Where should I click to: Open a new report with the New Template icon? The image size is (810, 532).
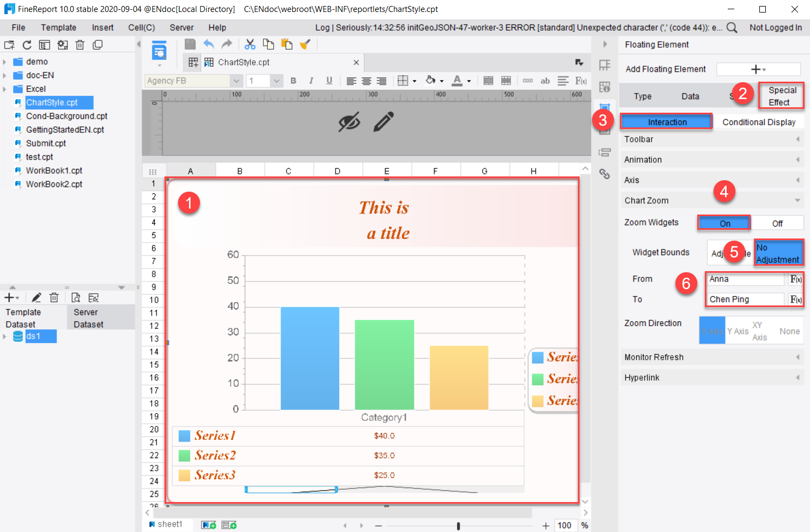pyautogui.click(x=9, y=45)
